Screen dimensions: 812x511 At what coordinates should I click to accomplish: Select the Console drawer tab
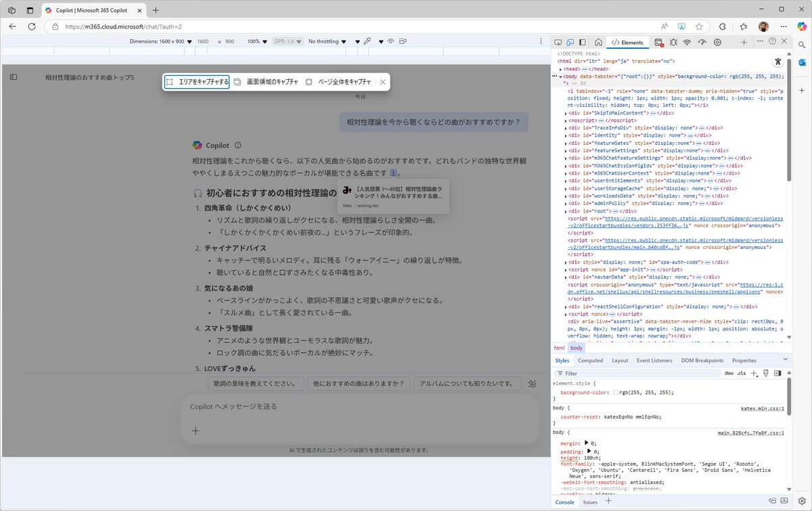click(x=565, y=502)
